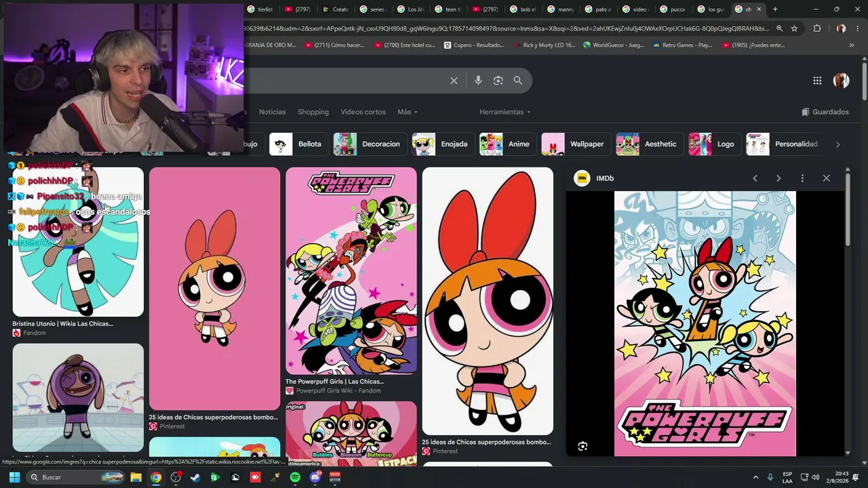Show the next image in preview panel
The width and height of the screenshot is (868, 488).
(x=778, y=178)
